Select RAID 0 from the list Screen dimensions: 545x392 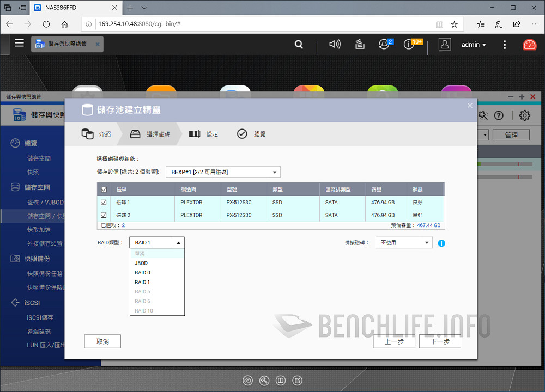[x=143, y=273]
